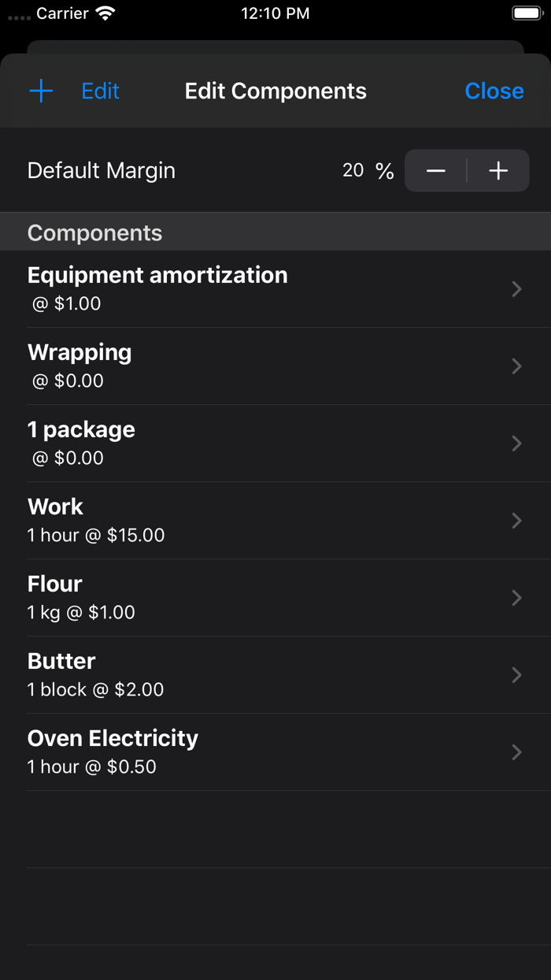Image resolution: width=551 pixels, height=980 pixels.
Task: Close the Edit Components sheet
Action: [494, 91]
